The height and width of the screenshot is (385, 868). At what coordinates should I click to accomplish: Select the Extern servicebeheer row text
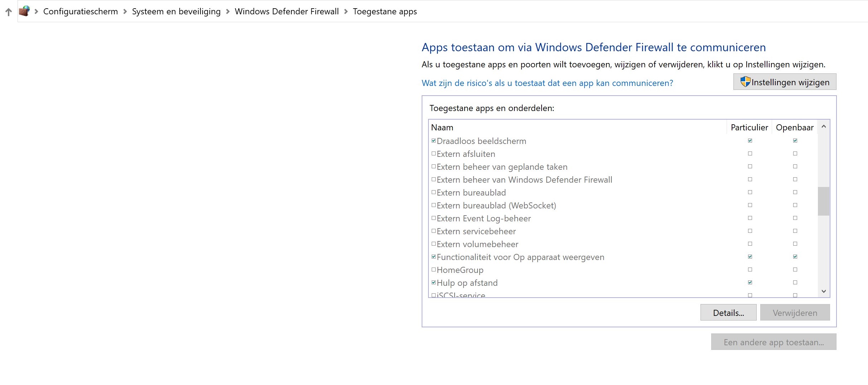click(476, 231)
